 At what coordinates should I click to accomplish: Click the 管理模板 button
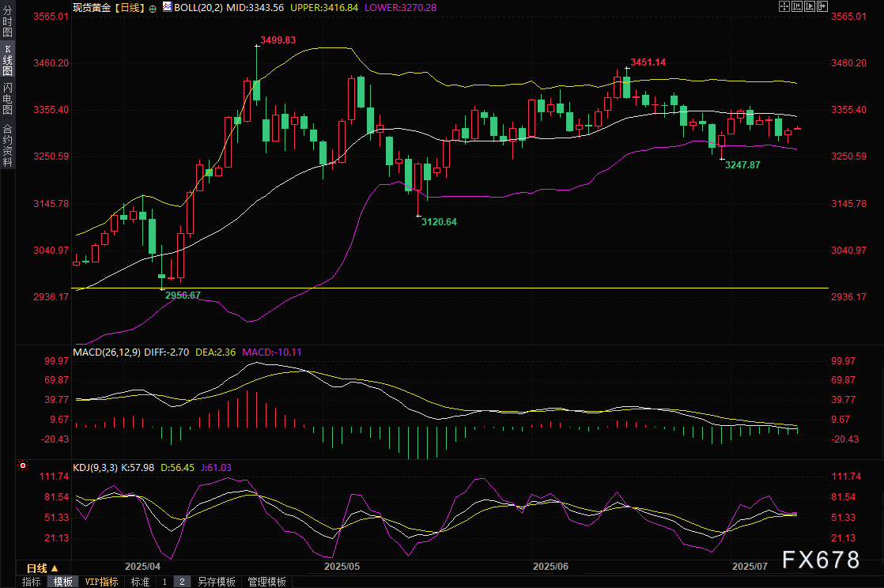(266, 582)
